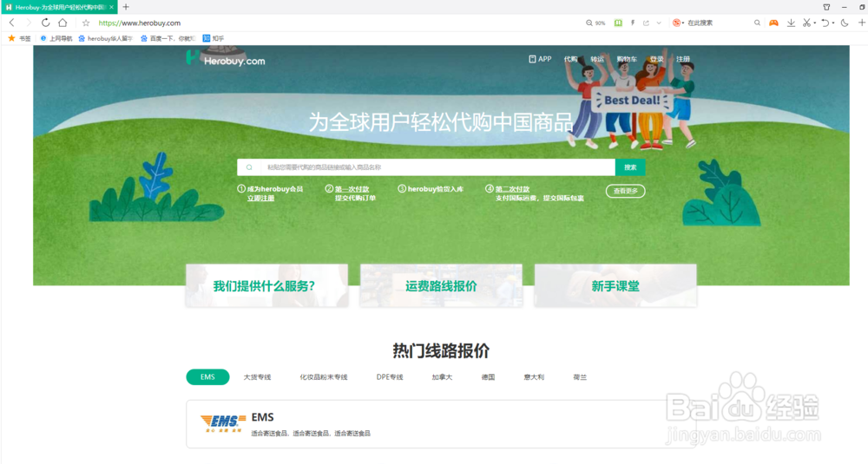The image size is (868, 464).
Task: Open the 转运 header menu
Action: [597, 59]
